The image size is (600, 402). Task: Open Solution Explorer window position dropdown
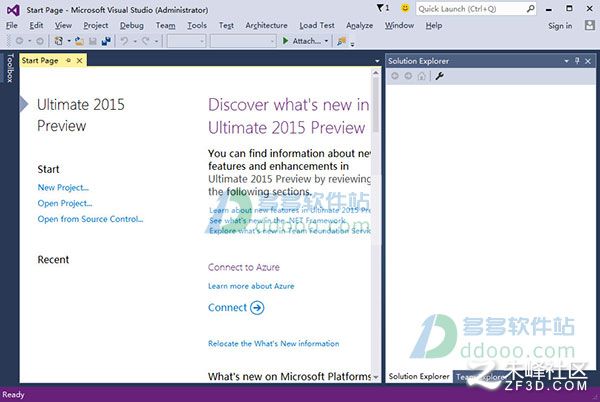tap(567, 61)
